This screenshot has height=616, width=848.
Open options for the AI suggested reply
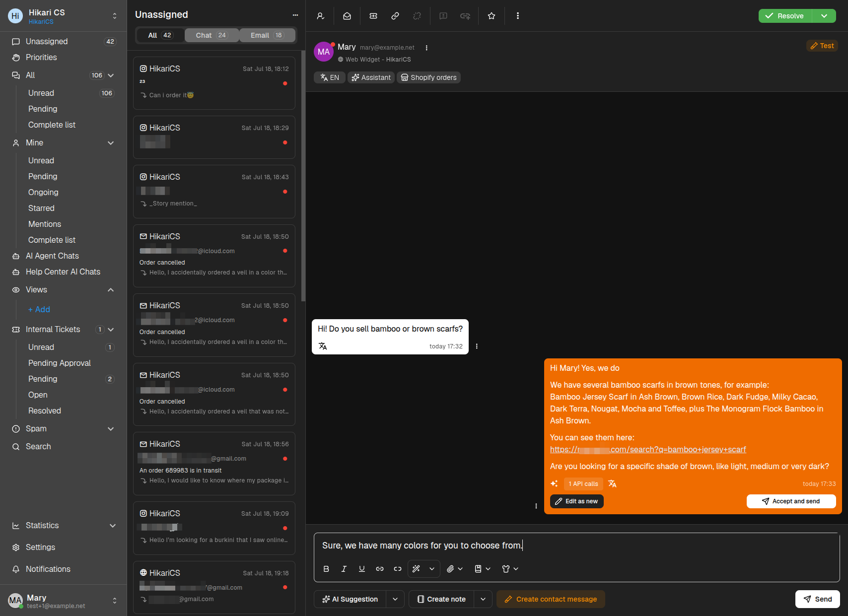[536, 506]
